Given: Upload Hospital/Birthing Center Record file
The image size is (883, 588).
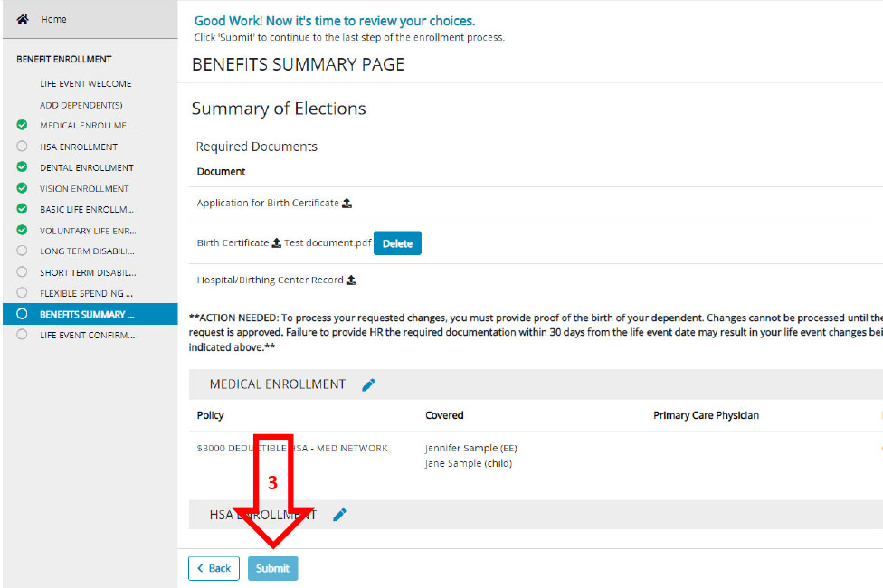Looking at the screenshot, I should click(351, 280).
